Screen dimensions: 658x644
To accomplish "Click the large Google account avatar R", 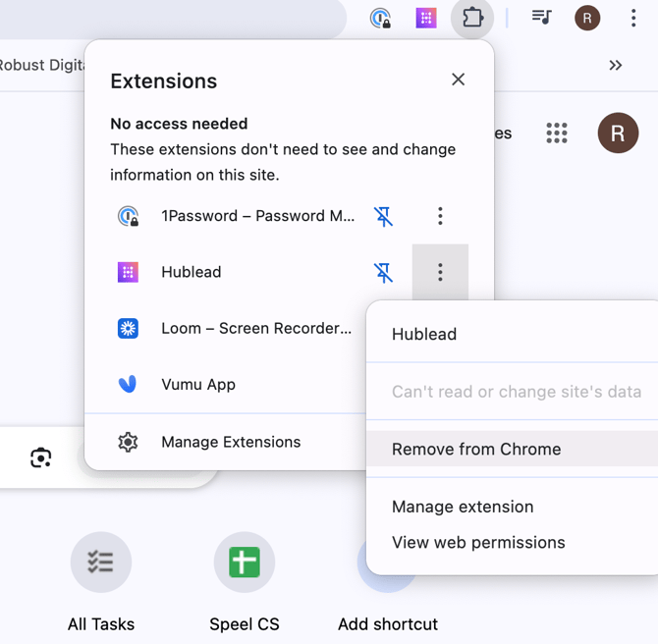I will pos(618,133).
